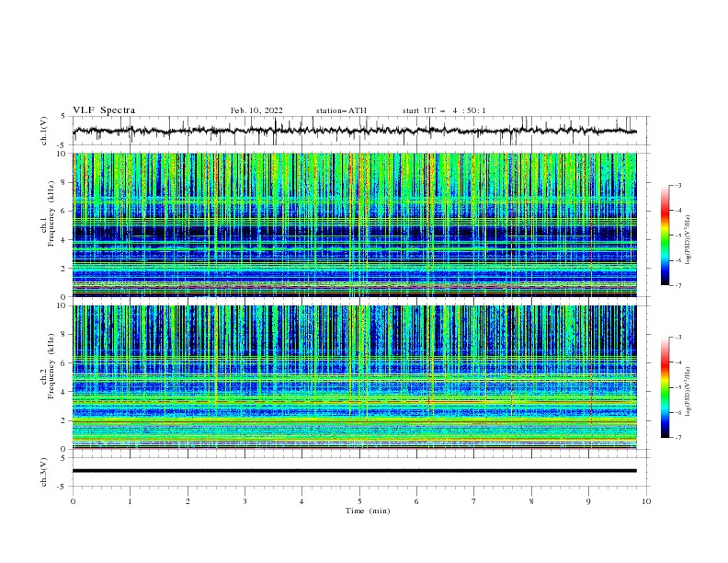
Task: Click the '5' tick on the time axis
Action: coord(359,501)
